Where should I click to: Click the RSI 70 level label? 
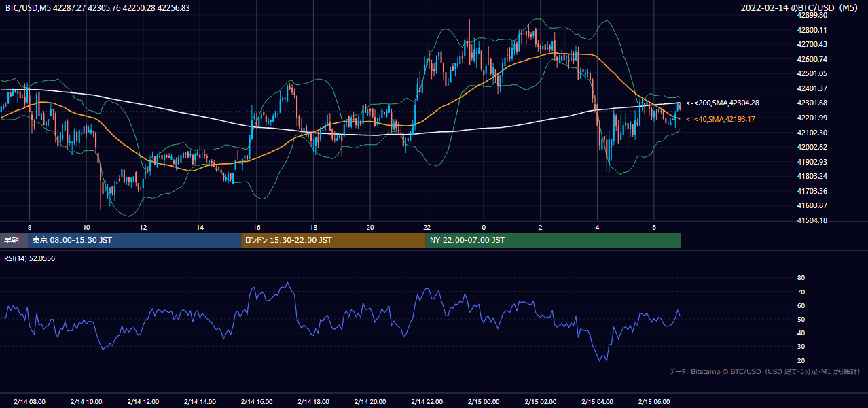[801, 292]
